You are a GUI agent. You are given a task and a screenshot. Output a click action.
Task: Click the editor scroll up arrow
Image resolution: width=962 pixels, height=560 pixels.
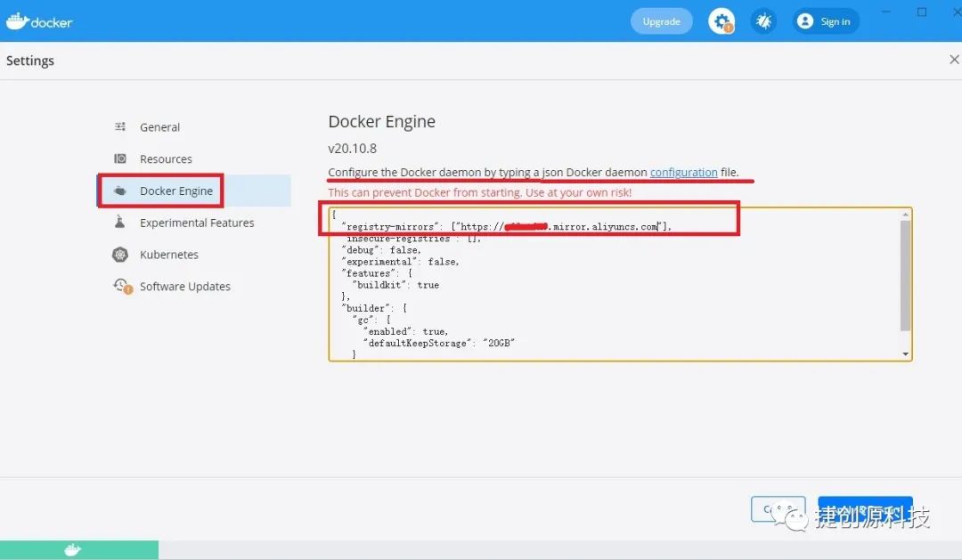[x=906, y=214]
